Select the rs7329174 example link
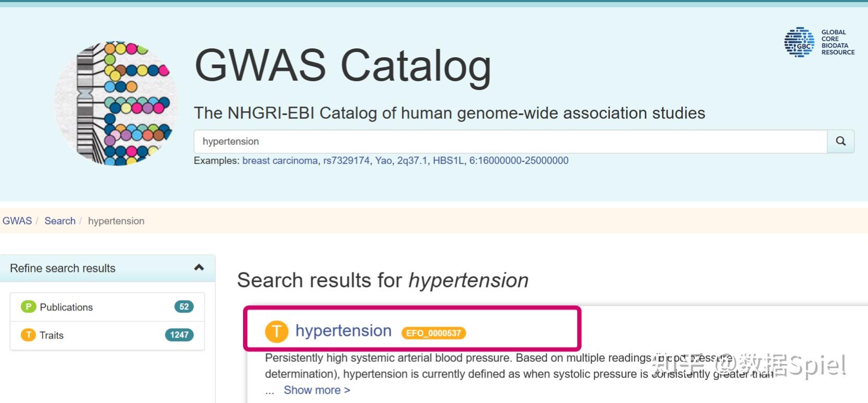Screen dimensions: 868x403 coord(346,161)
